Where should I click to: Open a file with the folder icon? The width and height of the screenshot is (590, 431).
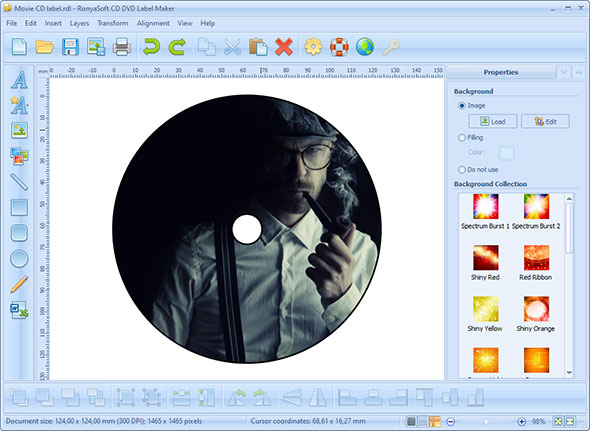[x=44, y=47]
